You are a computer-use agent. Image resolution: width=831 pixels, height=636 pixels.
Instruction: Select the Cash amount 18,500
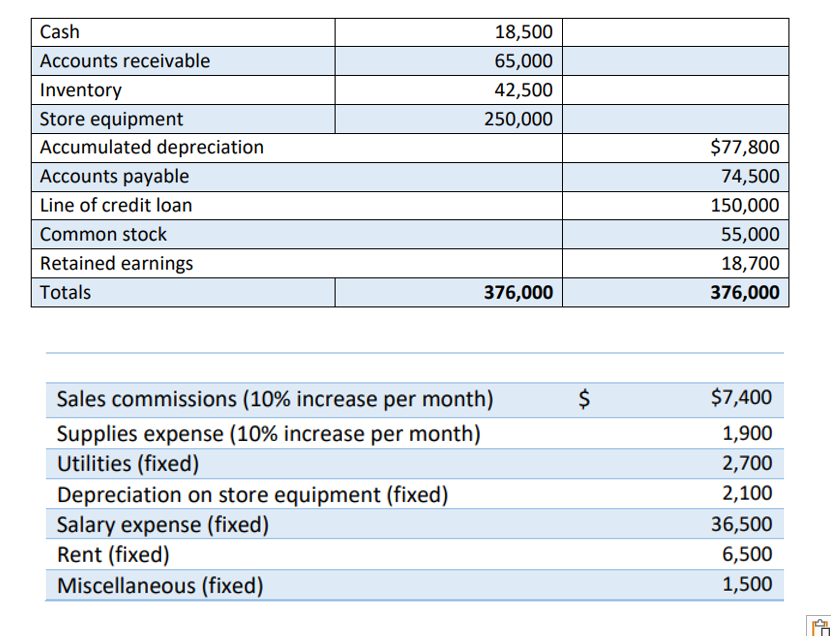point(524,32)
